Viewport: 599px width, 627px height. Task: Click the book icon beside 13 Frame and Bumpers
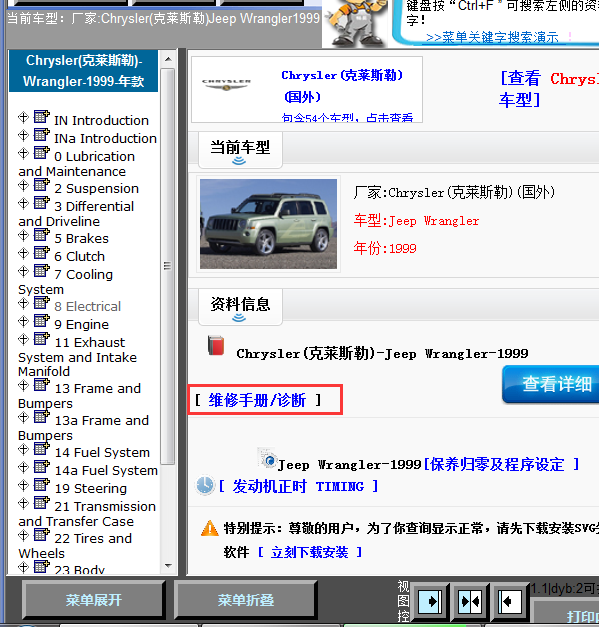pyautogui.click(x=42, y=385)
